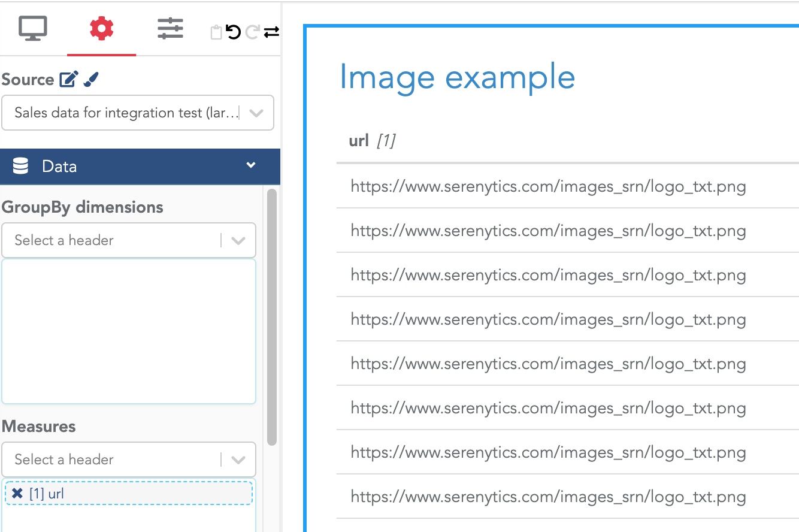Click the swap arrows icon
This screenshot has width=799, height=532.
click(271, 32)
